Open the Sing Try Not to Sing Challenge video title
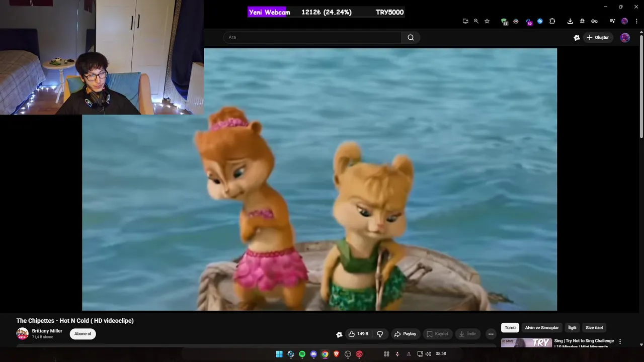The width and height of the screenshot is (644, 362). 584,343
